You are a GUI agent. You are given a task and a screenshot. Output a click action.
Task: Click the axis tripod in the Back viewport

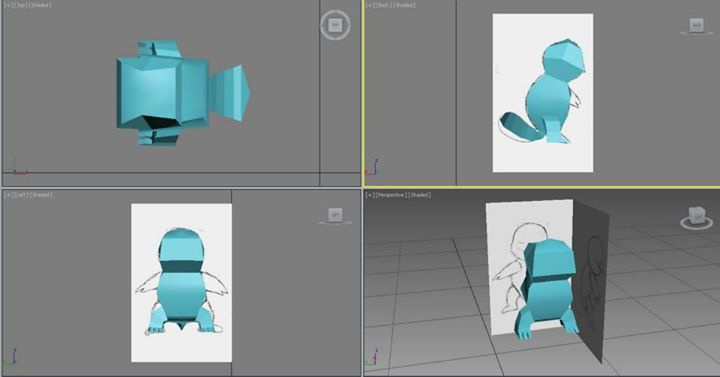tap(373, 167)
